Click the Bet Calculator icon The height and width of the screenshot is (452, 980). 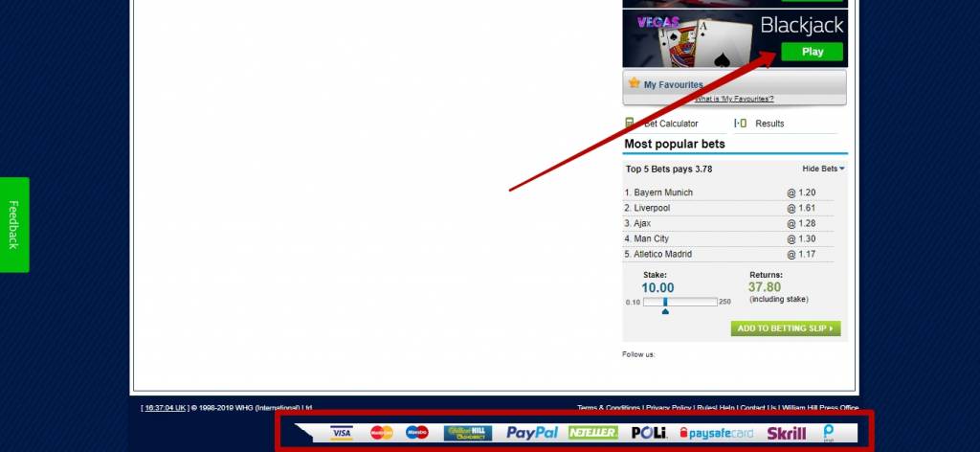(x=630, y=124)
